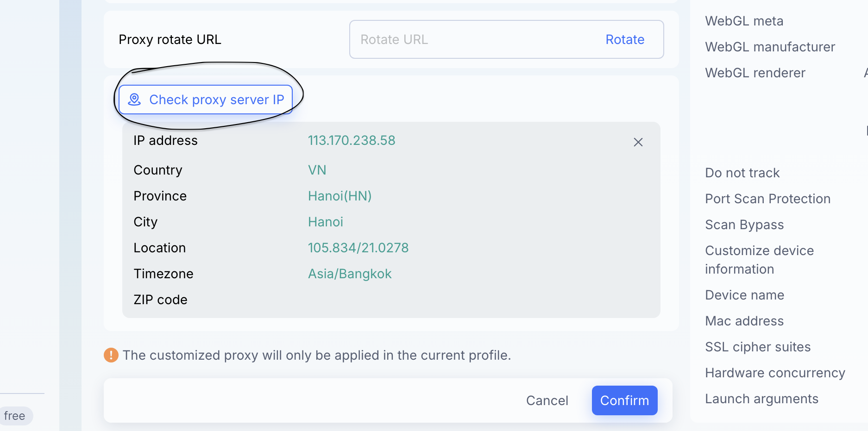Open WebGL renderer setting
This screenshot has height=431, width=868.
coord(755,73)
